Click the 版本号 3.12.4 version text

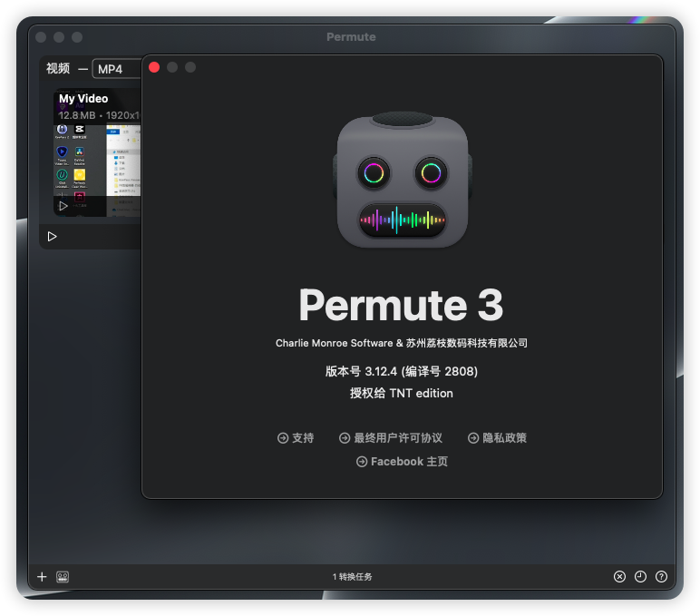click(x=402, y=371)
